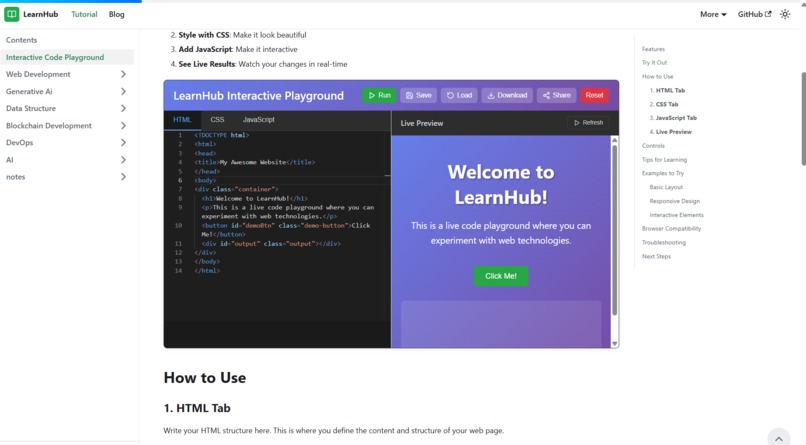Click the How to Use heading
The height and width of the screenshot is (445, 806).
point(205,378)
